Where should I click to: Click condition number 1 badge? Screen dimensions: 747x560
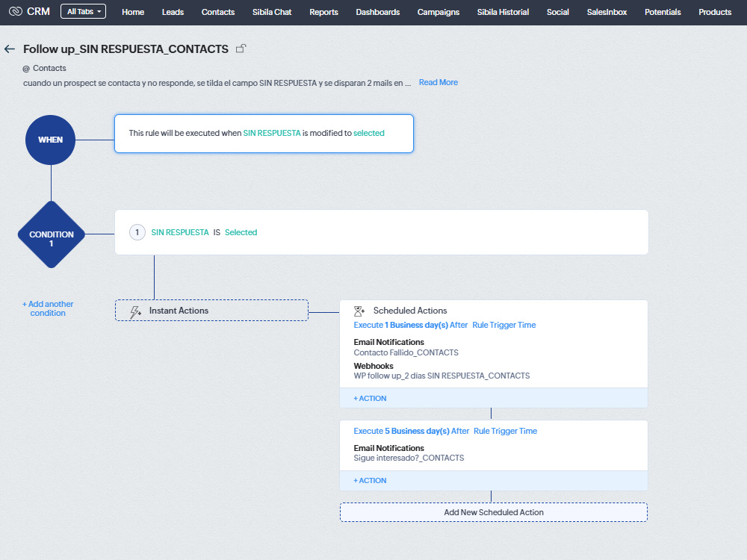137,232
